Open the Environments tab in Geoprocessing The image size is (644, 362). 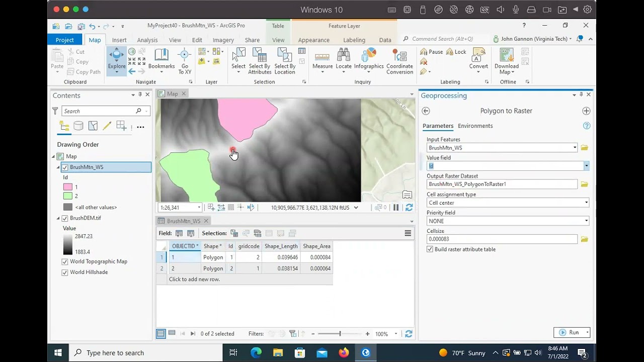click(x=475, y=126)
